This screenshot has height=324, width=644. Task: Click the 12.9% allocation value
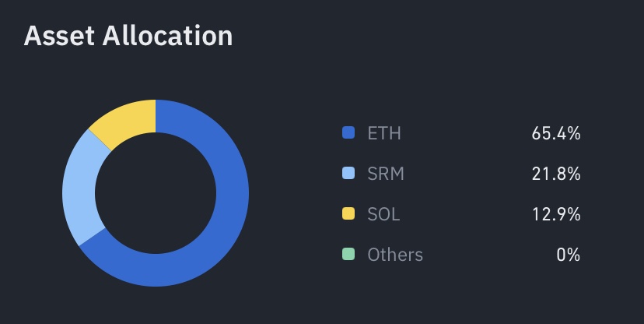pyautogui.click(x=556, y=214)
